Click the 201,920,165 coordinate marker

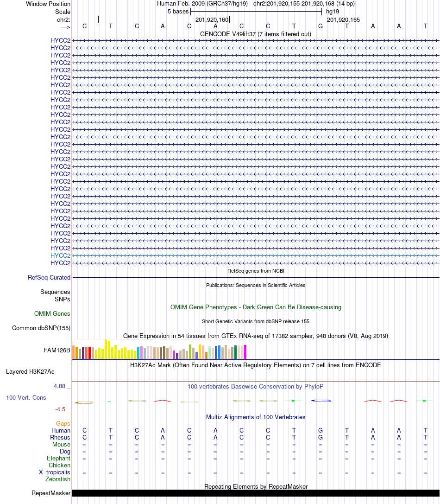[x=343, y=19]
